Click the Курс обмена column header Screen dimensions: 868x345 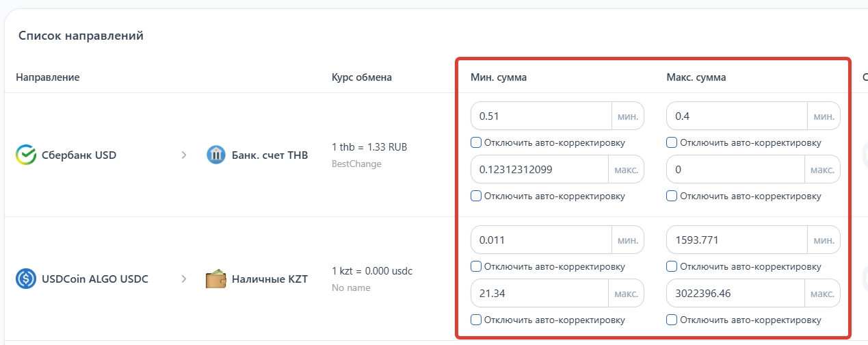tap(361, 77)
